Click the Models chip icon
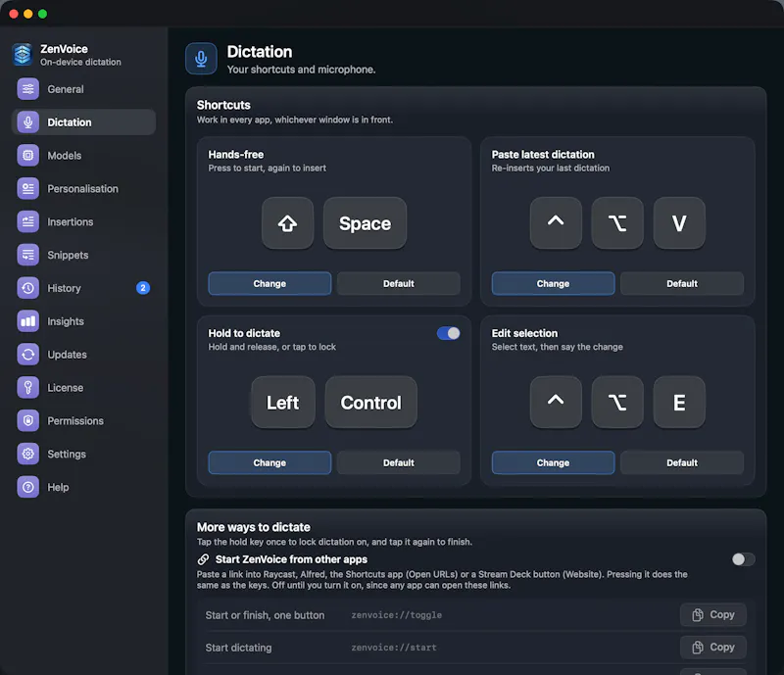Screen dimensions: 784x675 click(x=28, y=156)
